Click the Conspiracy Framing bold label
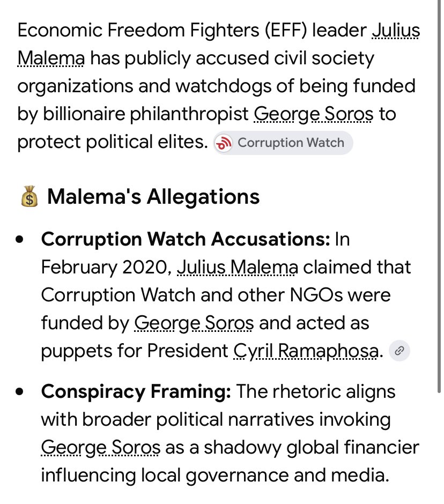 [136, 392]
